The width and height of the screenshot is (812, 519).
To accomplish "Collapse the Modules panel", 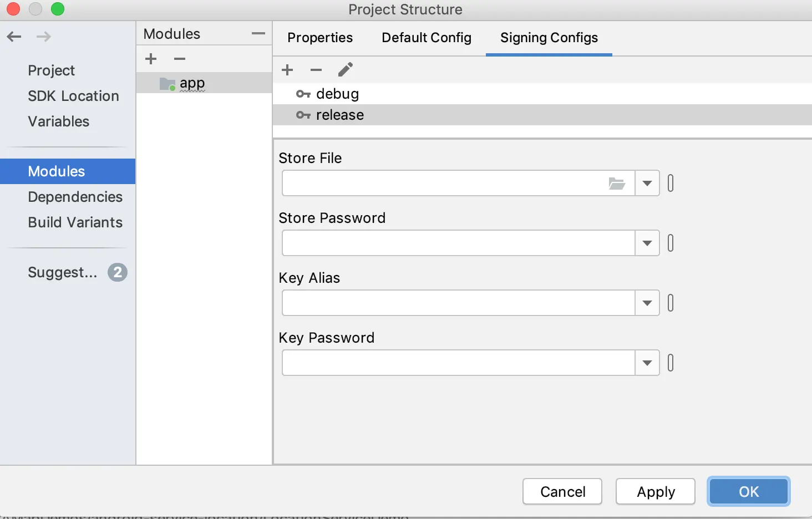I will click(x=258, y=34).
